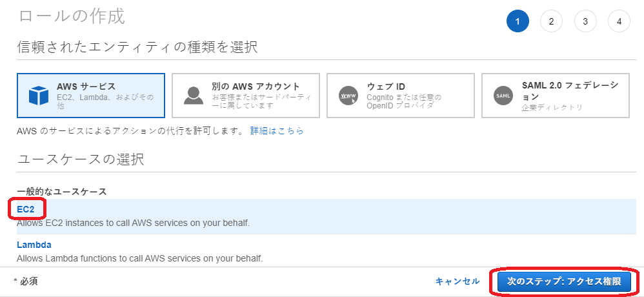644x297 pixels.
Task: Select the Lambda use case link
Action: click(x=34, y=245)
